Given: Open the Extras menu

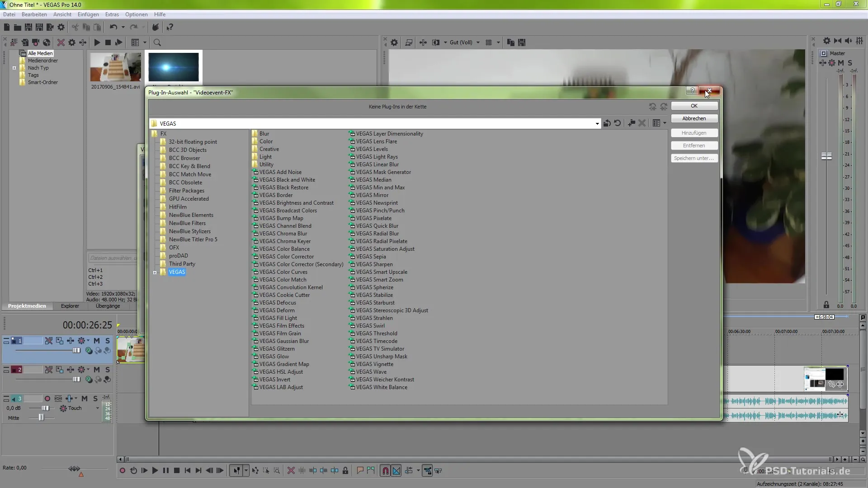Looking at the screenshot, I should (112, 14).
